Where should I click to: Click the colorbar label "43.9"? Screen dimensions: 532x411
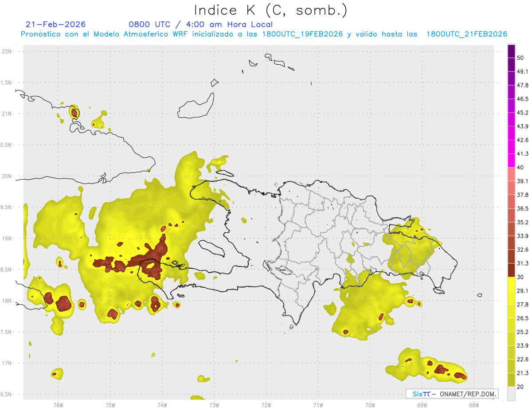(x=523, y=126)
